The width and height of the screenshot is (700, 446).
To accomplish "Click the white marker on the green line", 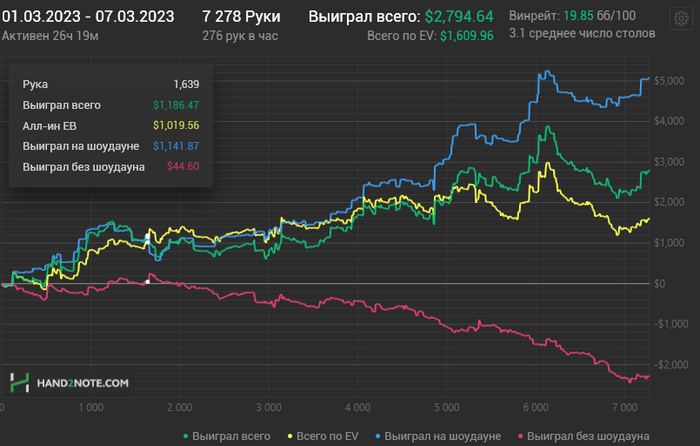I will point(147,236).
